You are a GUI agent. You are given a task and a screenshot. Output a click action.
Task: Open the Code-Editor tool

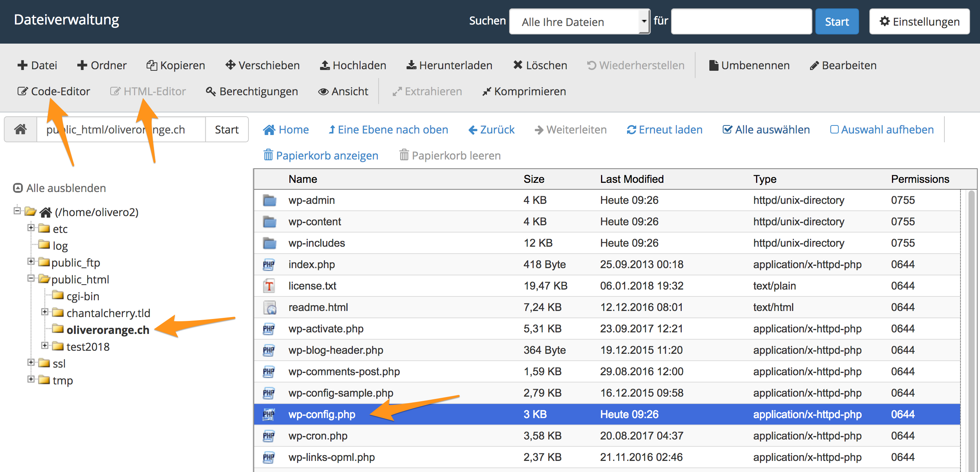click(54, 91)
